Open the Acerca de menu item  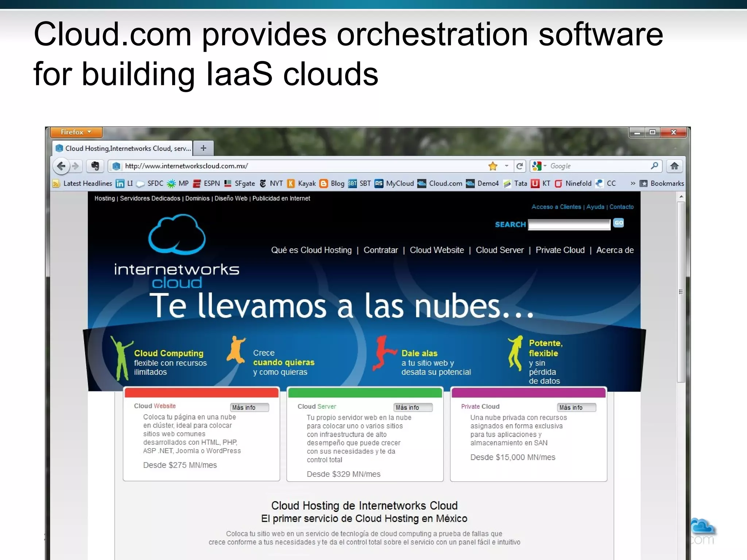pos(615,250)
